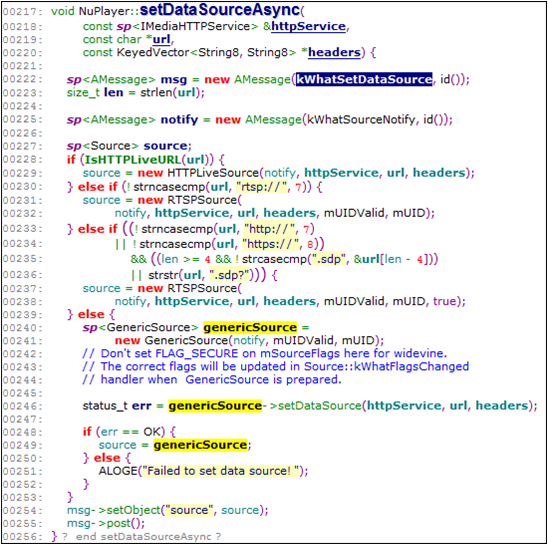Click highlighted genericSource on line 246
Screen dimensions: 548x545
(x=215, y=406)
